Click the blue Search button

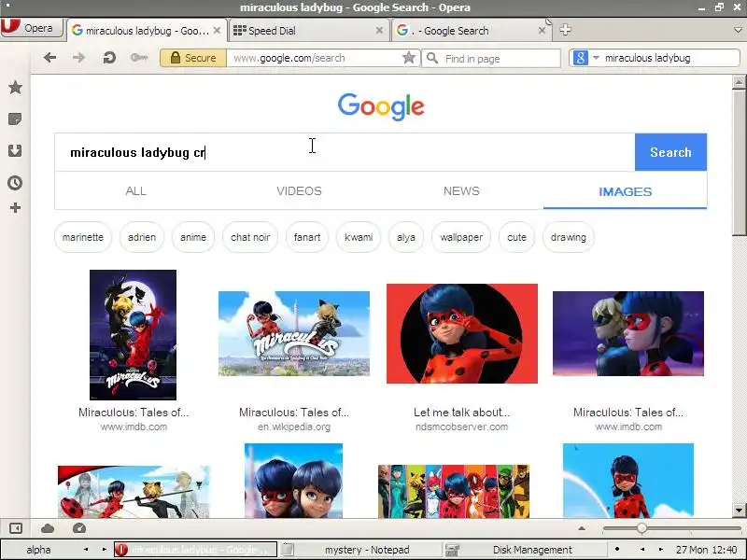[x=670, y=152]
